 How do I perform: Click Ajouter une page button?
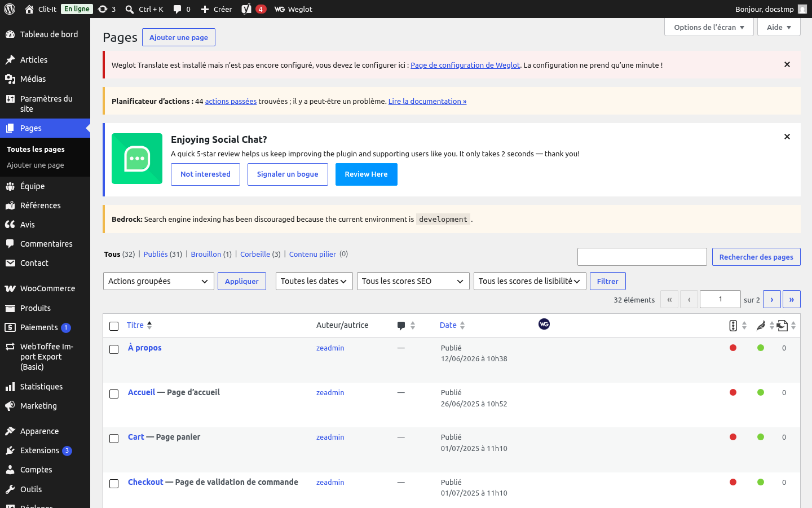(x=179, y=37)
